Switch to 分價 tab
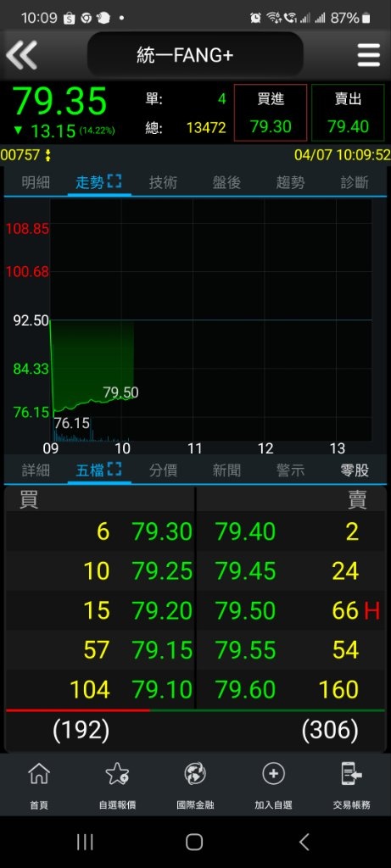 tap(163, 470)
